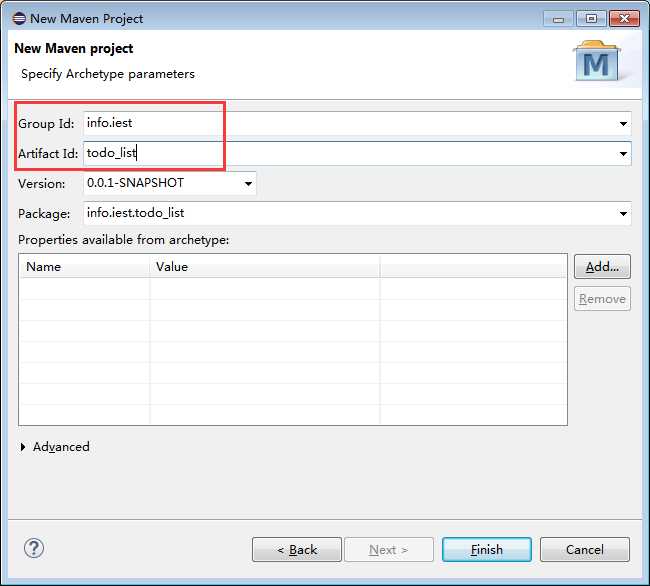Go back with the Back button
Image resolution: width=650 pixels, height=586 pixels.
click(x=297, y=550)
